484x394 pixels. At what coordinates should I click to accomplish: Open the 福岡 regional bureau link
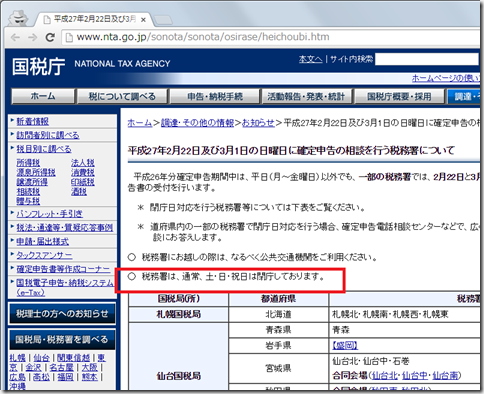click(x=65, y=377)
